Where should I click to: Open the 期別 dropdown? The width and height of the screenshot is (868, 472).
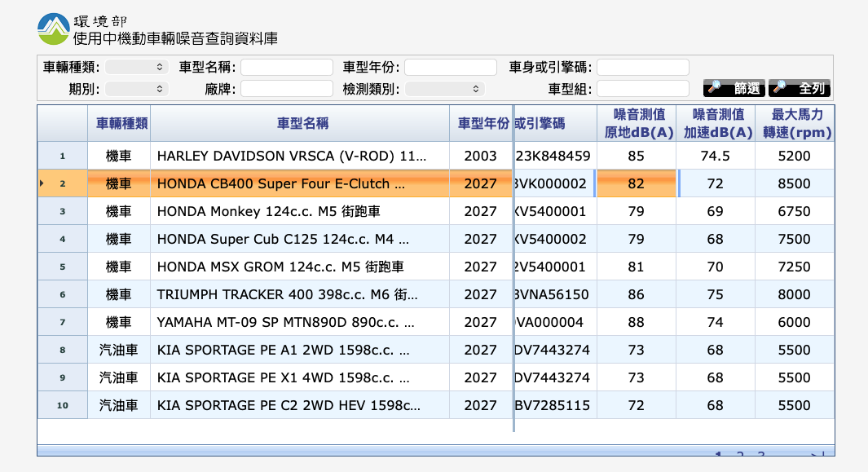click(137, 89)
